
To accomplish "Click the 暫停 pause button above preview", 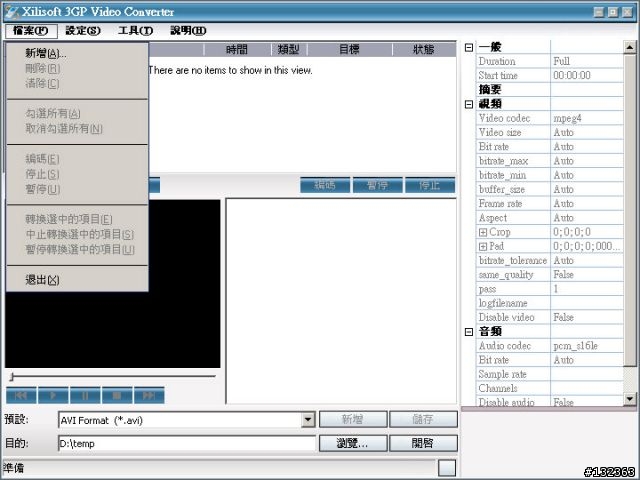I will (378, 185).
